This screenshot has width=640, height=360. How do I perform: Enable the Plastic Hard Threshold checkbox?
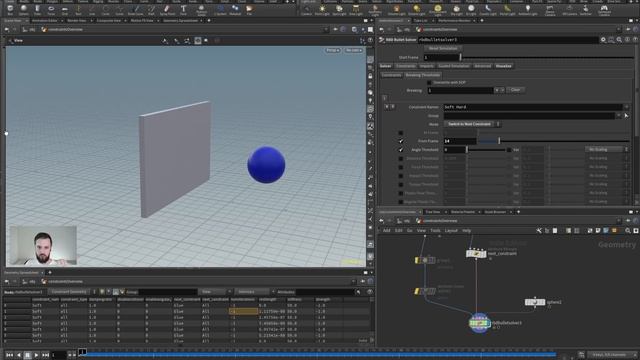401,193
